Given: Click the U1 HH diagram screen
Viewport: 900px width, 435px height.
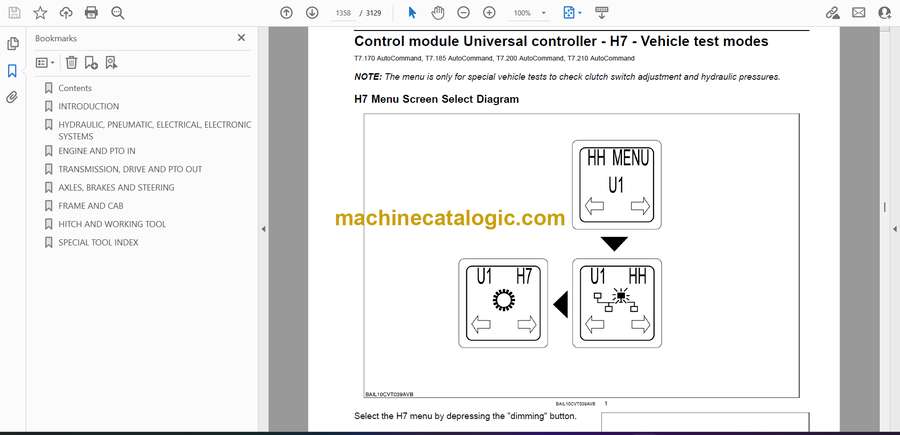Looking at the screenshot, I should pos(616,303).
